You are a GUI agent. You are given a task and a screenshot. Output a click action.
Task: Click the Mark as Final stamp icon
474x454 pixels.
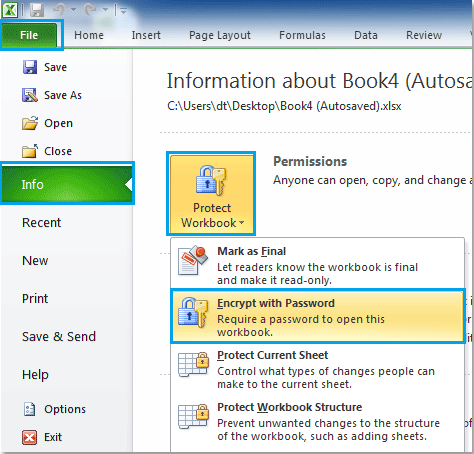click(193, 260)
